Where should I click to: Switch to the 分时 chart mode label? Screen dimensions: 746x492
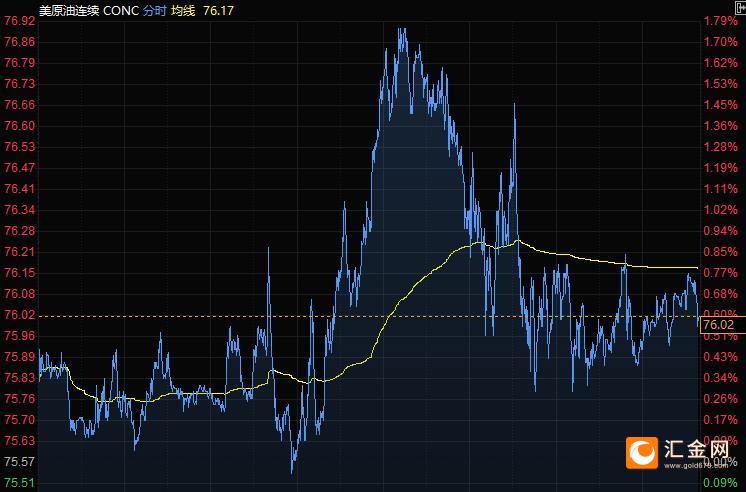[155, 10]
